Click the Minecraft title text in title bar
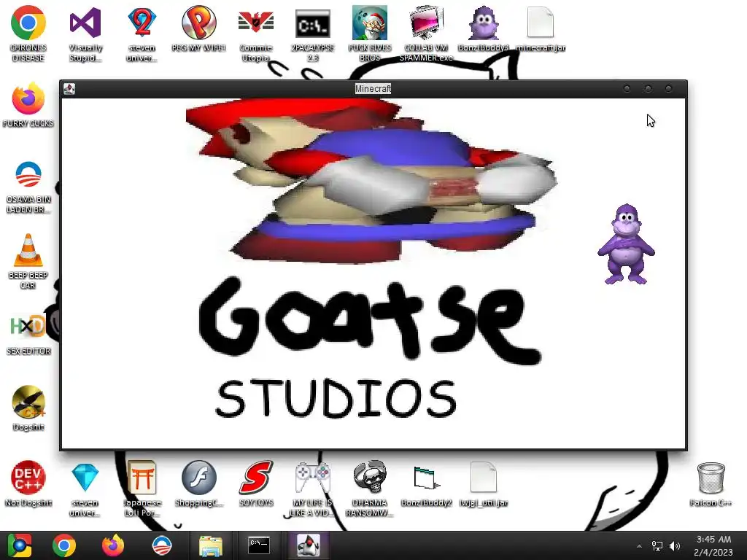The image size is (747, 560). pyautogui.click(x=373, y=88)
